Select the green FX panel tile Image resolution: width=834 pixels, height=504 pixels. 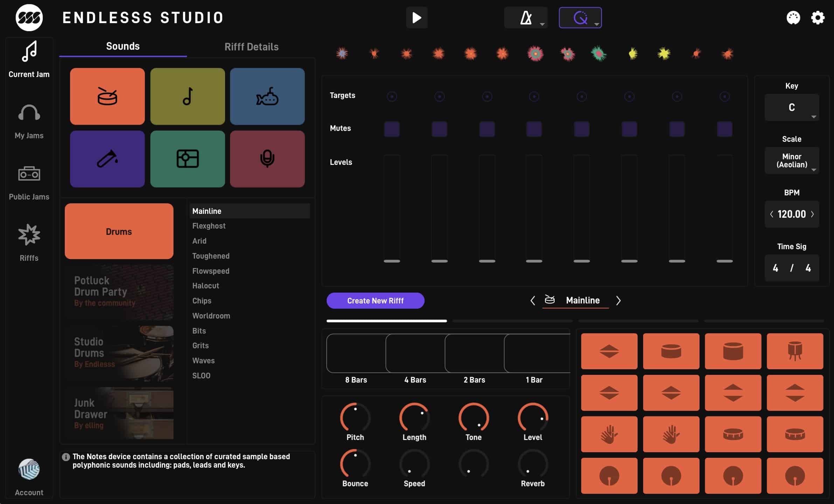pyautogui.click(x=187, y=159)
